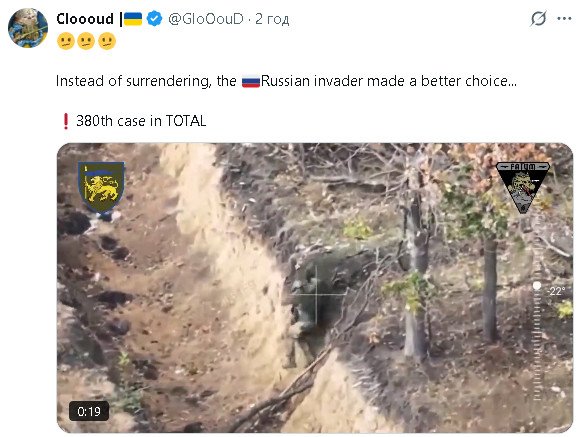The width and height of the screenshot is (585, 437).
Task: Open the Cloooud profile avatar
Action: click(28, 28)
